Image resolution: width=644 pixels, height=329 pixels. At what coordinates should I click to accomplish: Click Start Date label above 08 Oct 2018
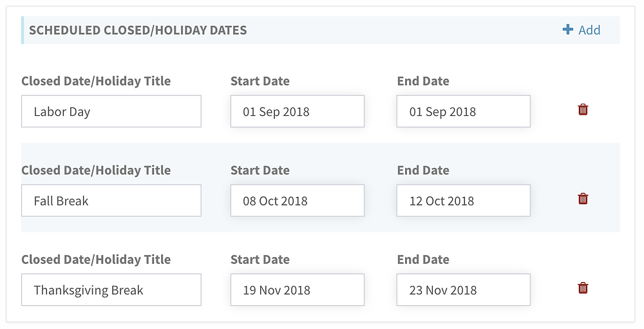[x=260, y=170]
